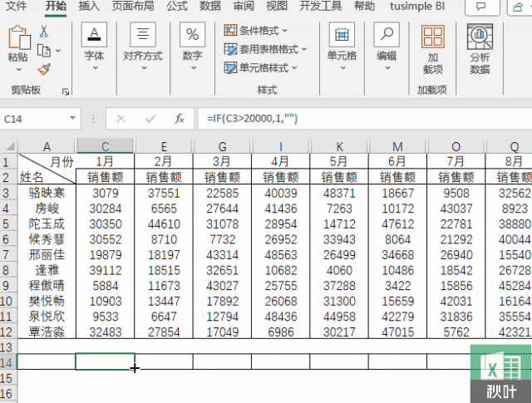
Task: Click the 单元格样式 cell styles icon
Action: click(x=230, y=68)
